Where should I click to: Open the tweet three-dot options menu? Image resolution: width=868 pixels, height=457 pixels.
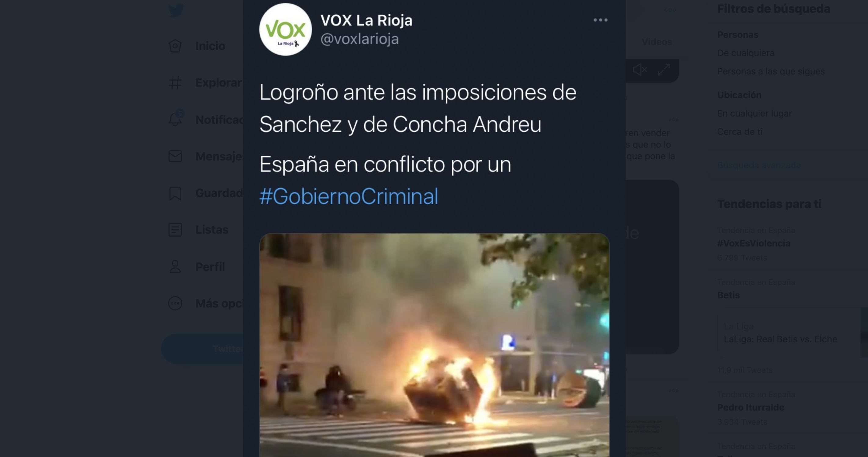[600, 20]
